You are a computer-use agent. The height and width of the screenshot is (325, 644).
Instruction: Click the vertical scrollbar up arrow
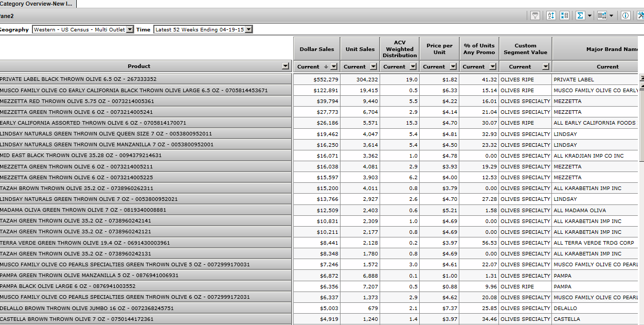click(641, 78)
